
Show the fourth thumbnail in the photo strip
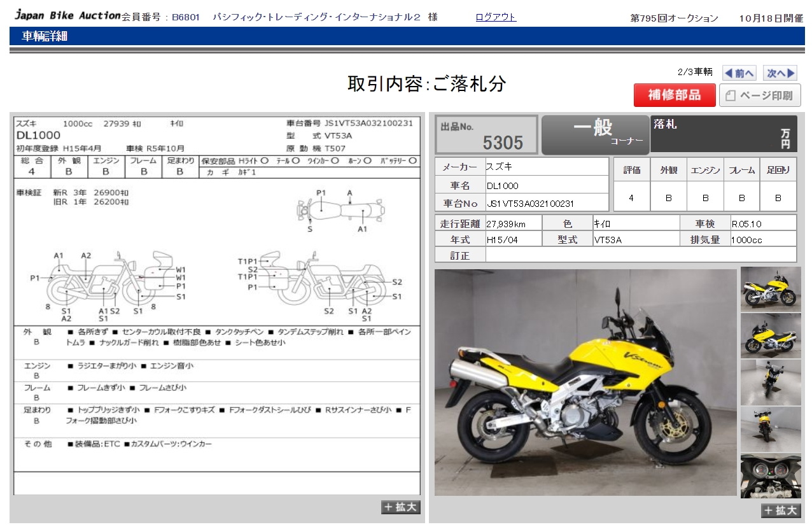click(771, 429)
